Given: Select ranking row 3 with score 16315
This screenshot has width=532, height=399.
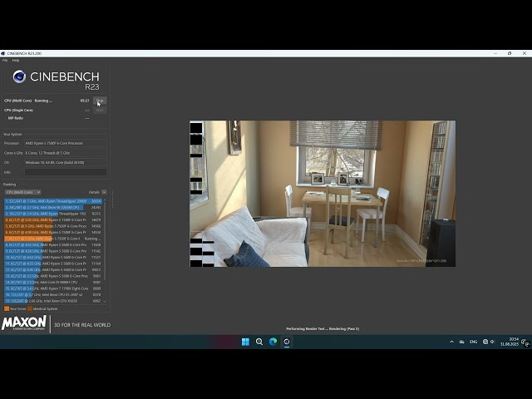Looking at the screenshot, I should (x=53, y=214).
